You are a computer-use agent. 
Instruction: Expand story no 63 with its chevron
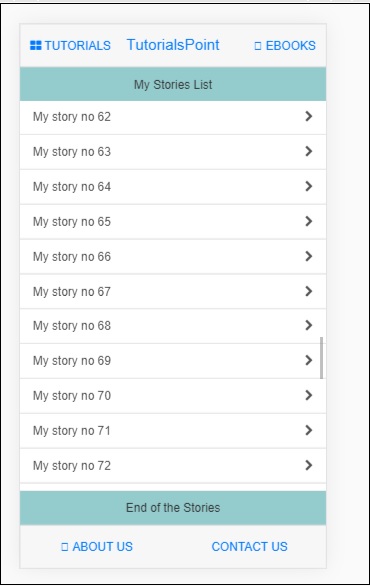(308, 151)
